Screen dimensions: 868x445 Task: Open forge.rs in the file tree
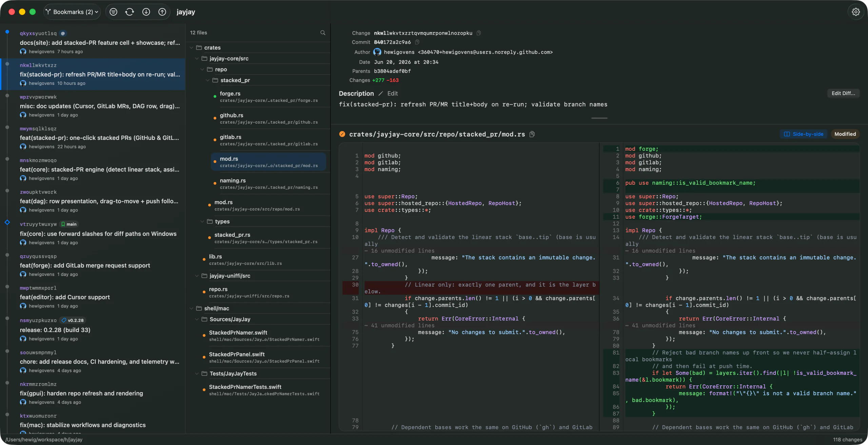pyautogui.click(x=269, y=97)
